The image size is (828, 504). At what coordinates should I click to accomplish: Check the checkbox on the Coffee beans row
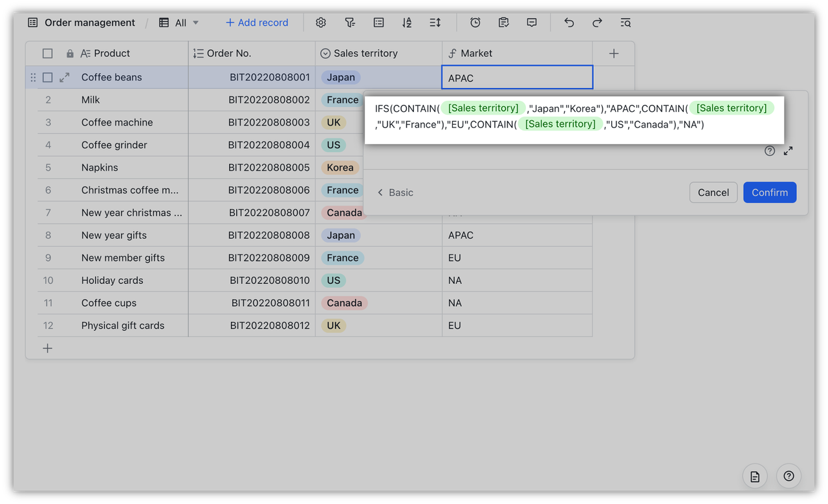[x=47, y=77]
